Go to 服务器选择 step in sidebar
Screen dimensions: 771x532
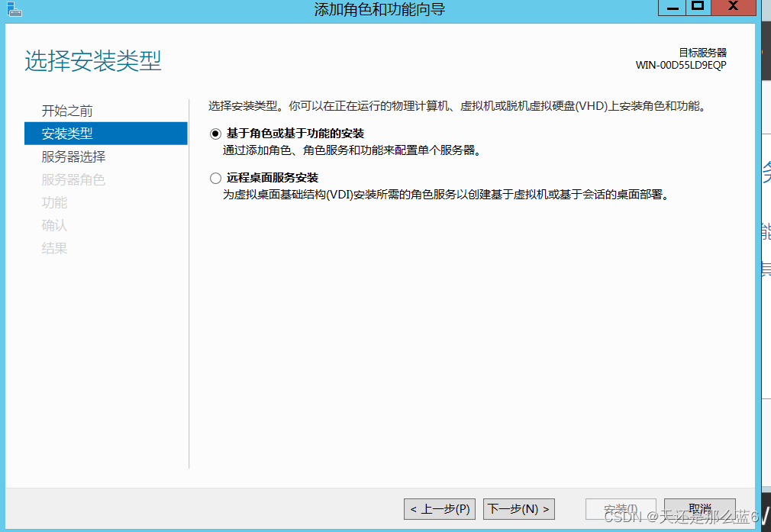pos(74,156)
